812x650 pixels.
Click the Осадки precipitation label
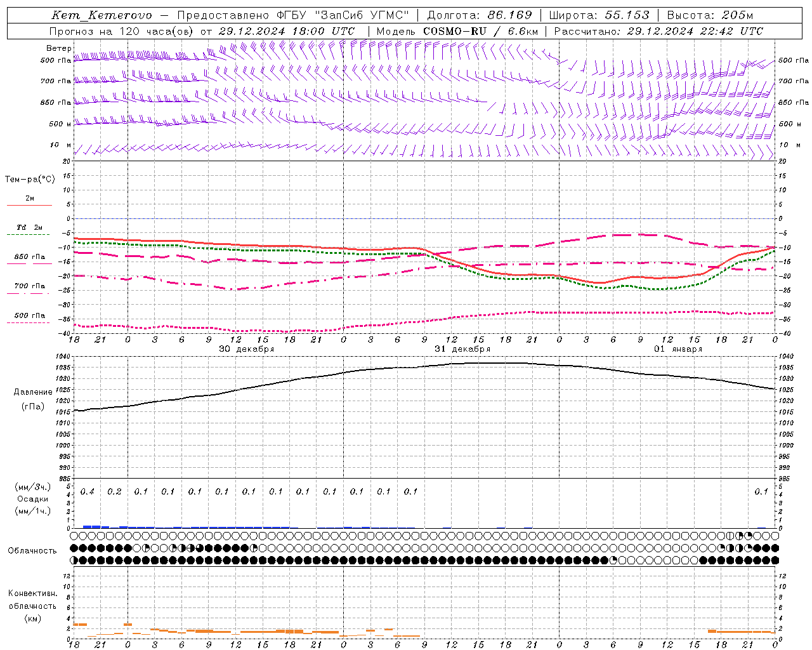tap(33, 499)
